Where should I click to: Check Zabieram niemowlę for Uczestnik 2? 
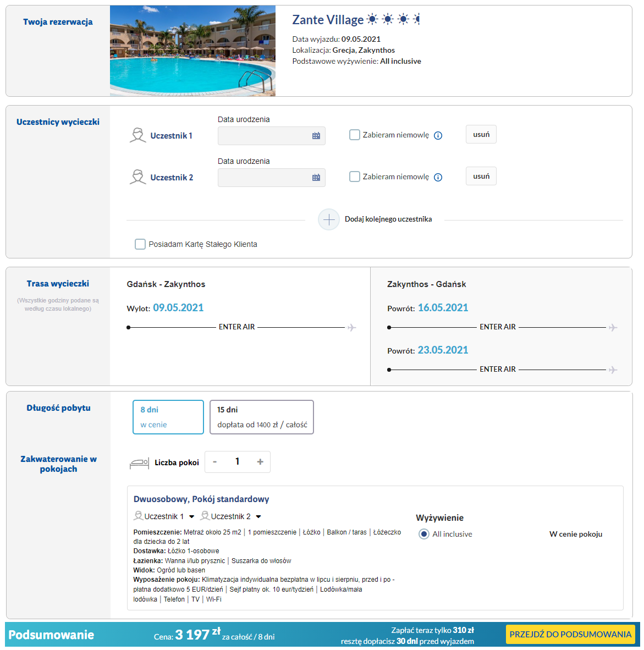point(355,177)
